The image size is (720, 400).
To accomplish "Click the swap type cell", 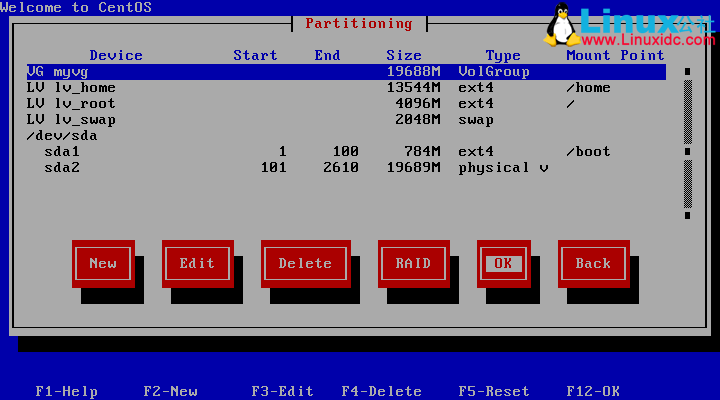I will point(476,120).
